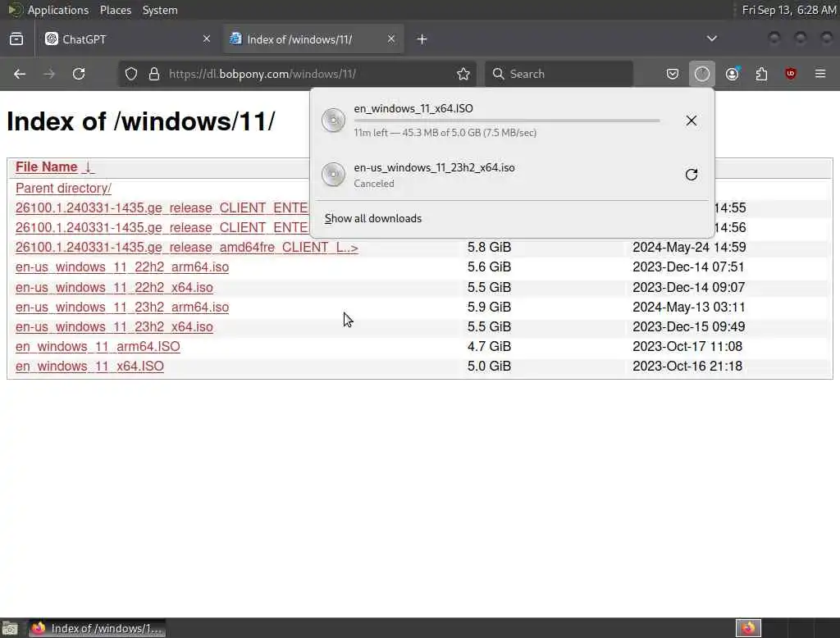
Task: Open the extensions puzzle icon
Action: tap(761, 74)
